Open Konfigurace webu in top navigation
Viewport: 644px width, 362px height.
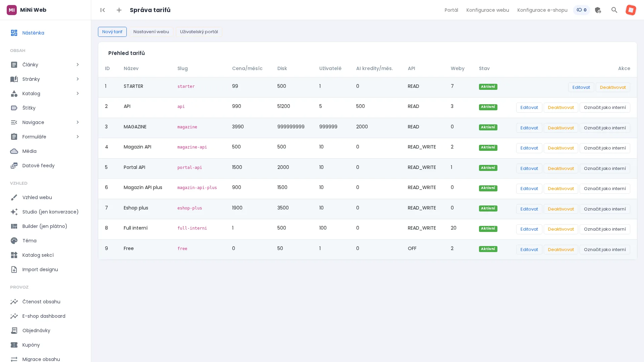click(488, 10)
